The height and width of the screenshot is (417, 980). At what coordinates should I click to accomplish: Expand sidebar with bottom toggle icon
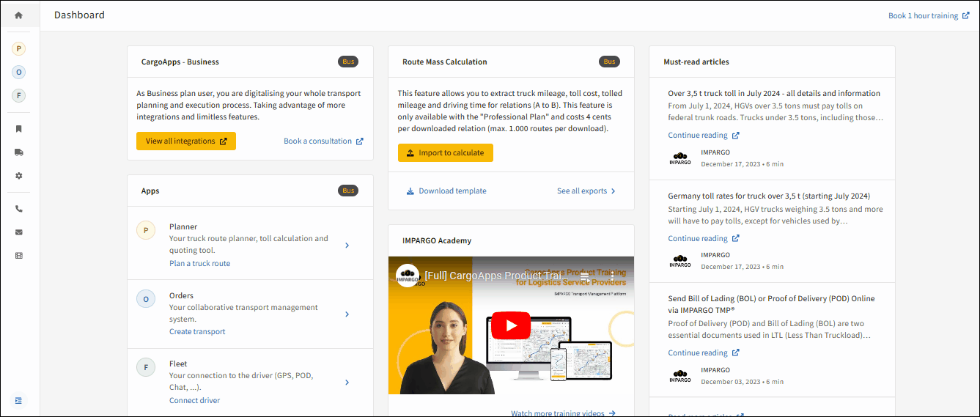click(x=19, y=400)
